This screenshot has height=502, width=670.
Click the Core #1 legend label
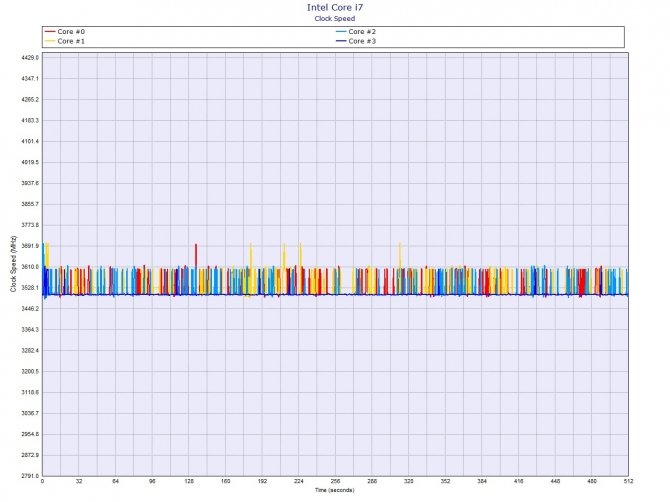pyautogui.click(x=71, y=41)
